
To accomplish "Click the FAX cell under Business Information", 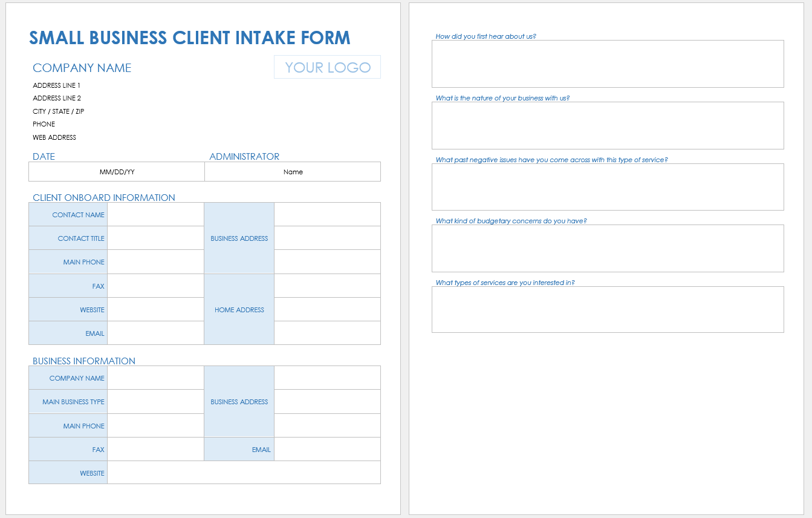I will [x=155, y=450].
